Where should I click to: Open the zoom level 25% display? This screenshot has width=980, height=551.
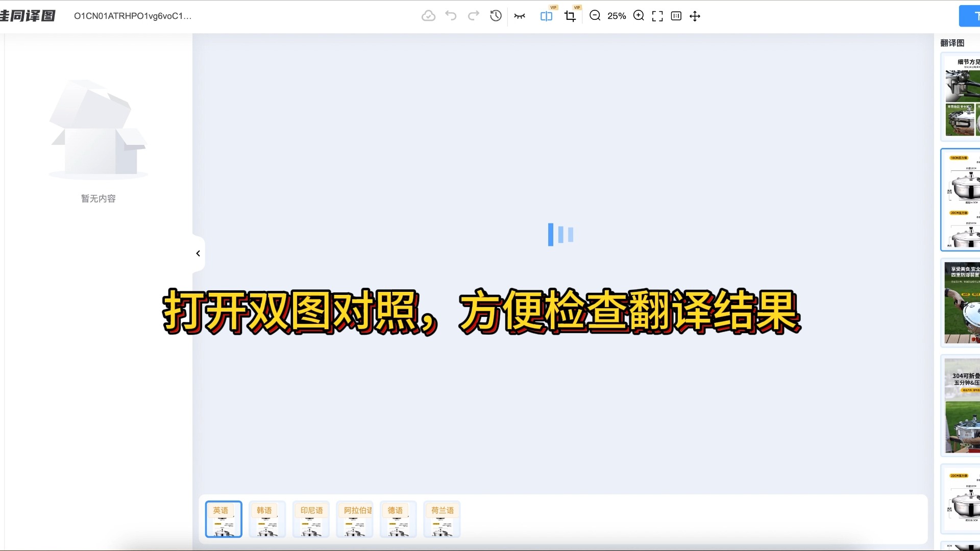pyautogui.click(x=617, y=16)
